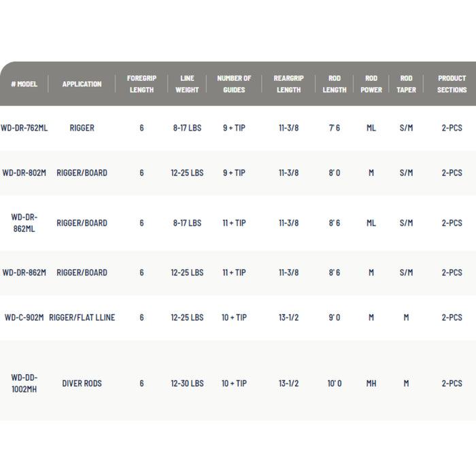Viewport: 476px width, 476px height.
Task: Click the PRODUCT SECTIONS column header
Action: (x=452, y=84)
